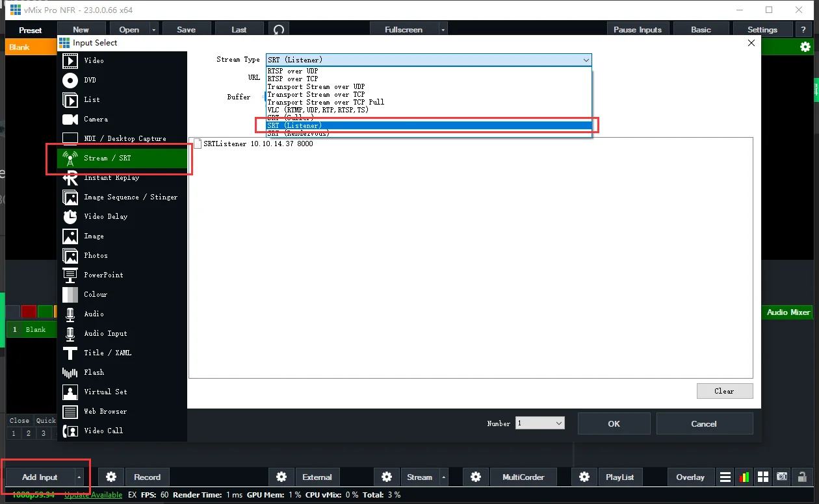Open gear settings next to PlayList
819x504 pixels.
pos(584,477)
